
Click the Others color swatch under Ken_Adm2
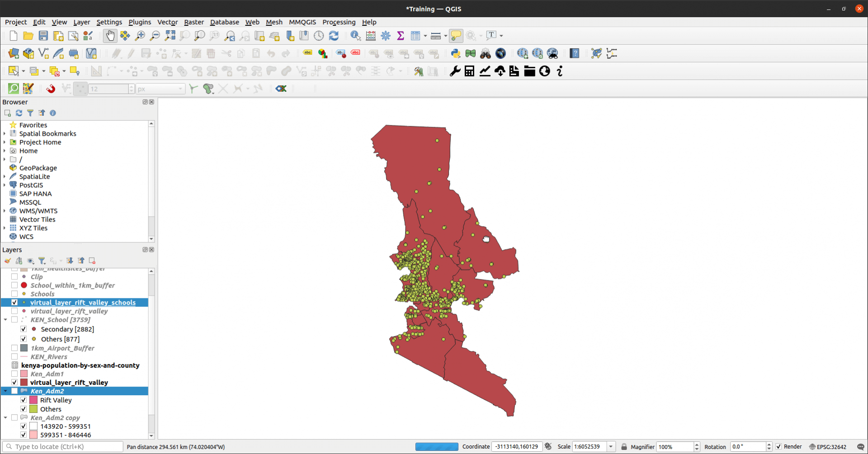click(x=33, y=409)
